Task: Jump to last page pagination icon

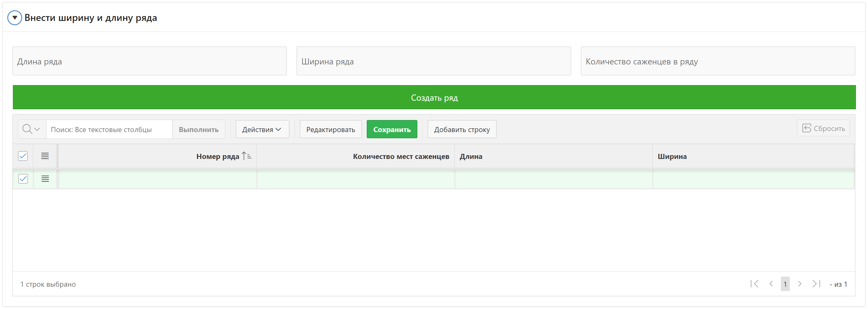Action: point(816,284)
